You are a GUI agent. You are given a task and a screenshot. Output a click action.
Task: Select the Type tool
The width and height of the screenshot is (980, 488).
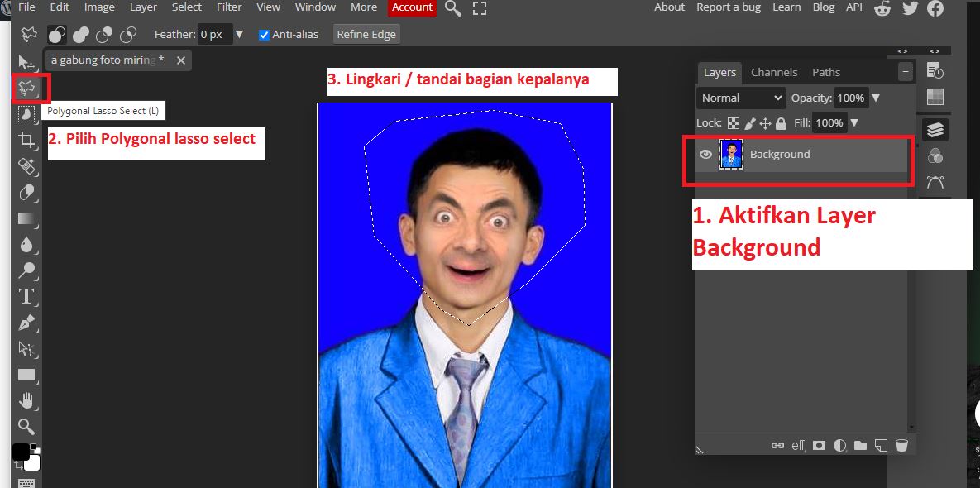pyautogui.click(x=26, y=296)
